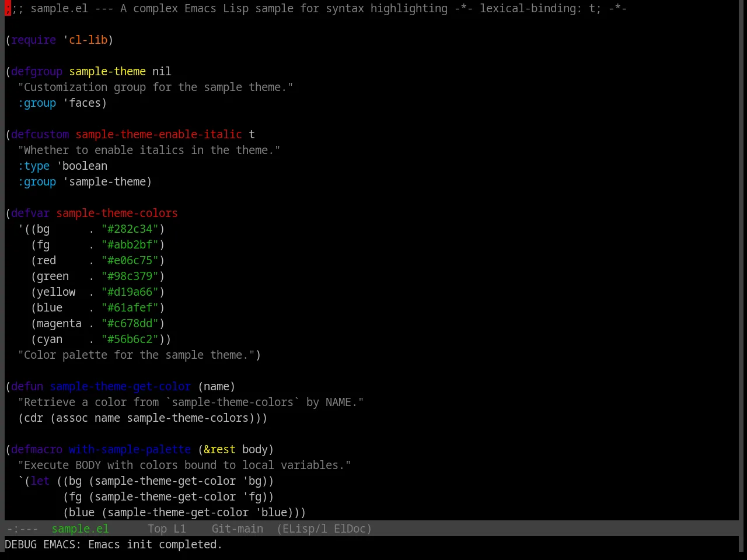Click the L1 line number indicator

(x=179, y=528)
